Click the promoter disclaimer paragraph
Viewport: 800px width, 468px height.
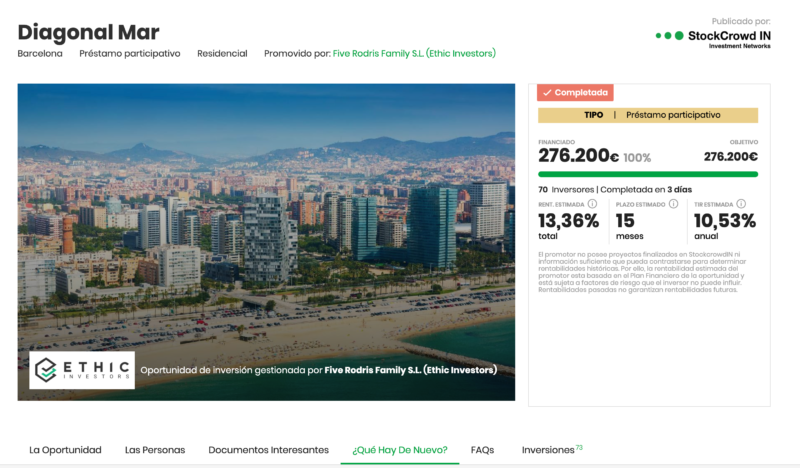pyautogui.click(x=642, y=272)
